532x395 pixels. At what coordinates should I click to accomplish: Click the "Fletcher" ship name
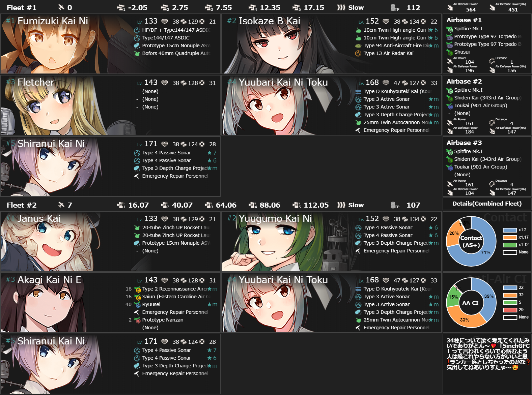[x=36, y=82]
